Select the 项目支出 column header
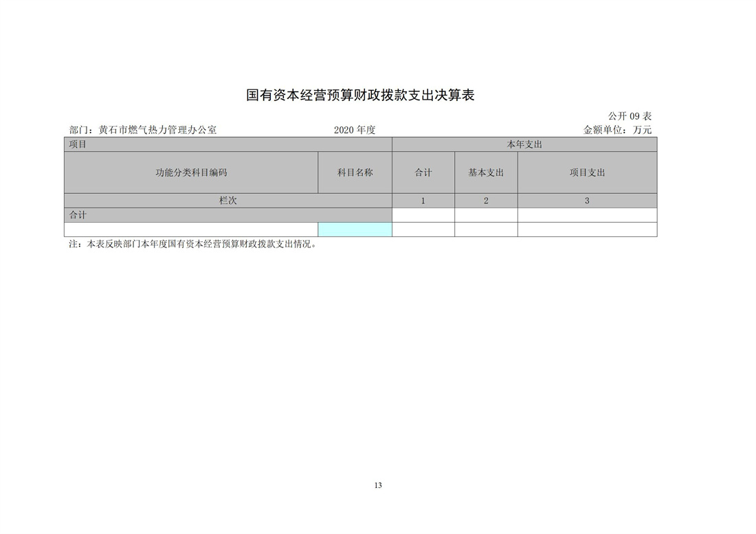 [x=587, y=173]
